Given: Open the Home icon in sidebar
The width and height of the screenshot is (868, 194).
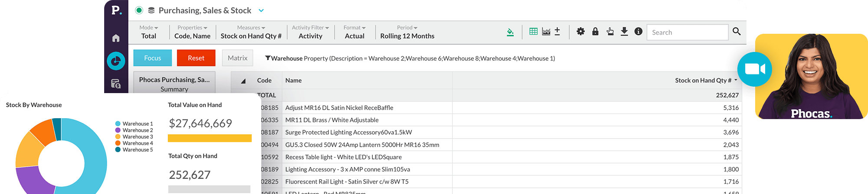Looking at the screenshot, I should (116, 38).
